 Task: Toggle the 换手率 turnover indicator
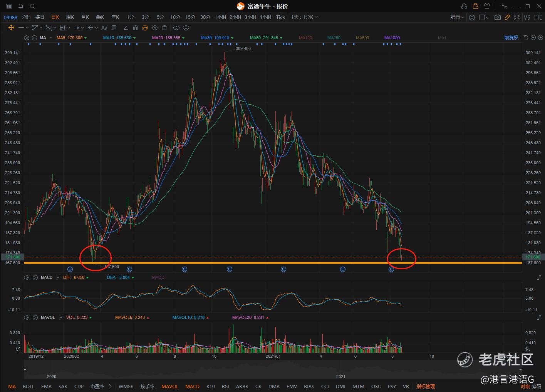(x=148, y=386)
